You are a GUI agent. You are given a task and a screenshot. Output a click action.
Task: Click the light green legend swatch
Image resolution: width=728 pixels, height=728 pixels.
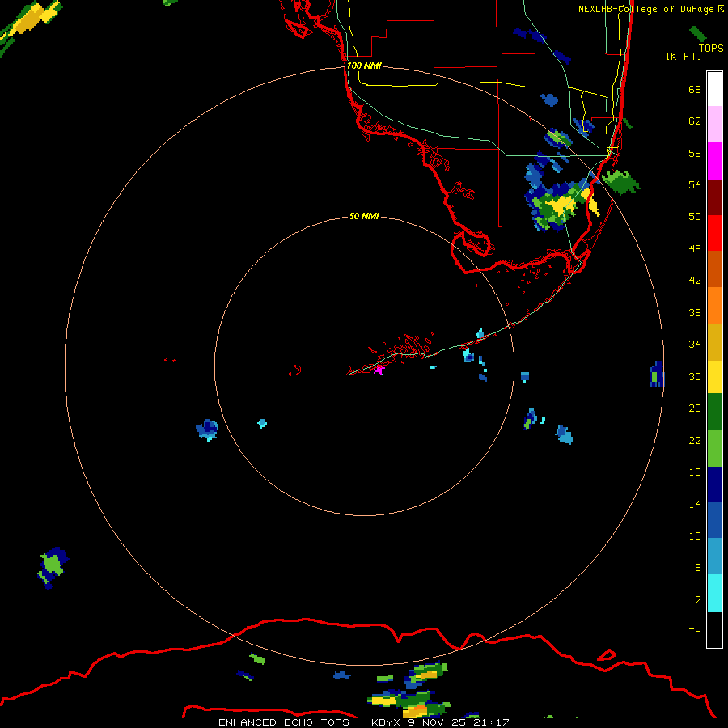714,448
